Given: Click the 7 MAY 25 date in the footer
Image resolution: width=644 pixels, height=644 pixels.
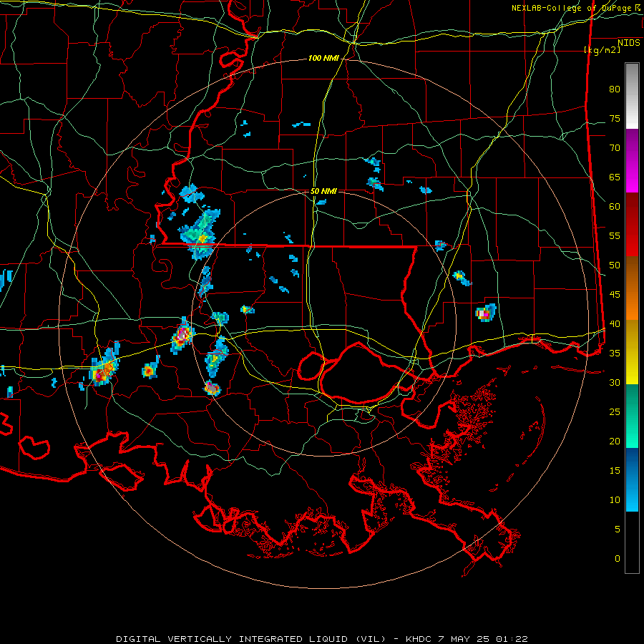Looking at the screenshot, I should coord(464,639).
